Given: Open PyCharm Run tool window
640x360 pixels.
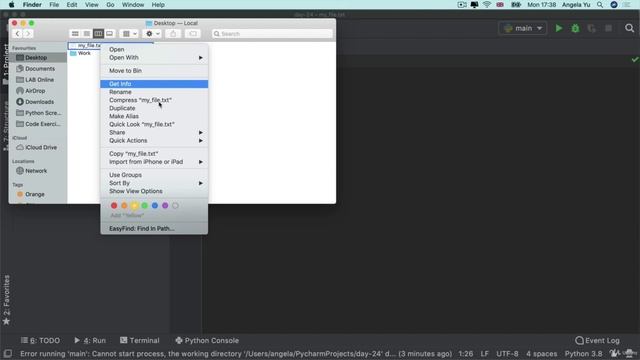Looking at the screenshot, I should click(x=90, y=340).
